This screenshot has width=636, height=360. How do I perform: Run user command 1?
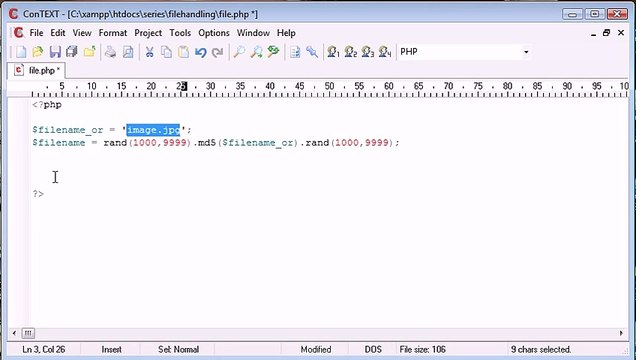click(x=333, y=52)
